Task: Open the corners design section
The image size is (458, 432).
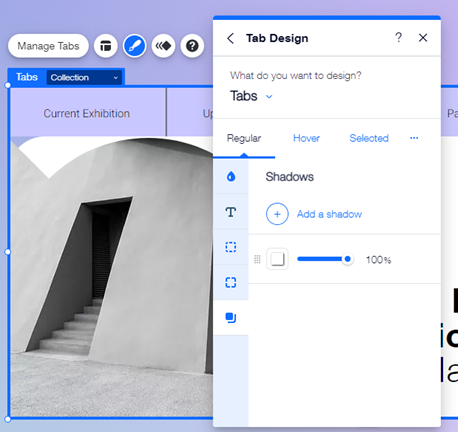Action: [x=231, y=282]
